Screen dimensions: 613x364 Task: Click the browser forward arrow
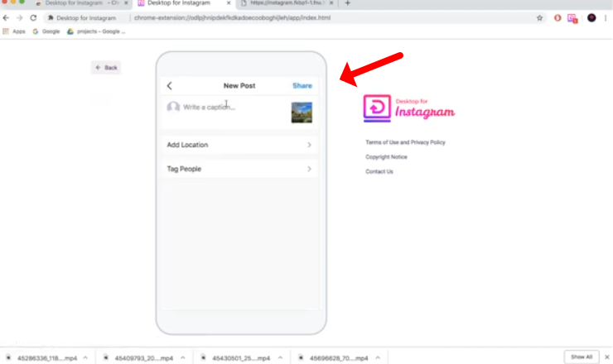20,18
